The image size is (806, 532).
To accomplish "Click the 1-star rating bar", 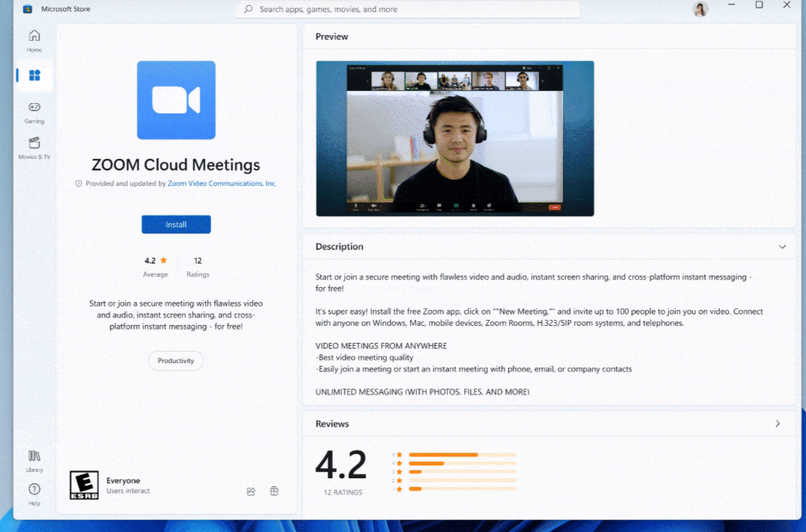I will click(x=463, y=489).
